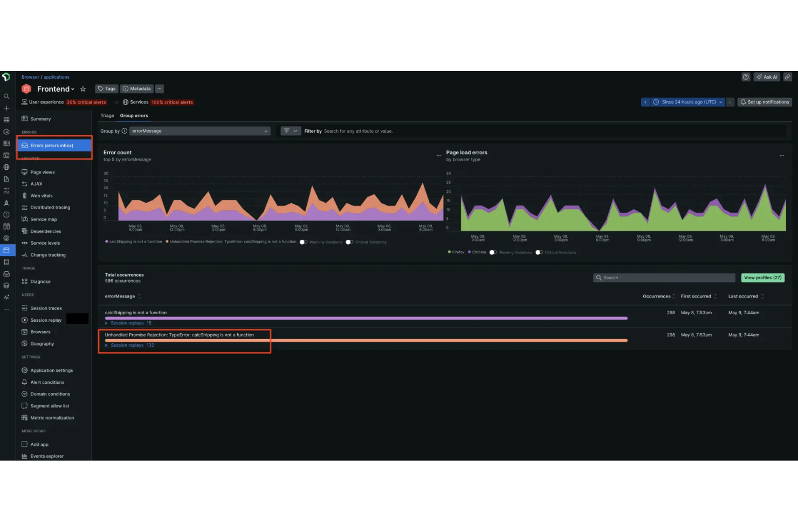The height and width of the screenshot is (532, 798).
Task: Disable Warning Violations on the Error count chart
Action: pos(302,242)
